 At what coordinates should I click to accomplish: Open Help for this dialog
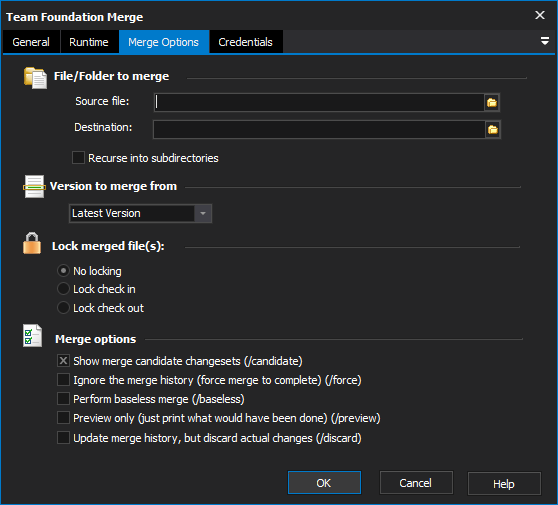tap(504, 483)
